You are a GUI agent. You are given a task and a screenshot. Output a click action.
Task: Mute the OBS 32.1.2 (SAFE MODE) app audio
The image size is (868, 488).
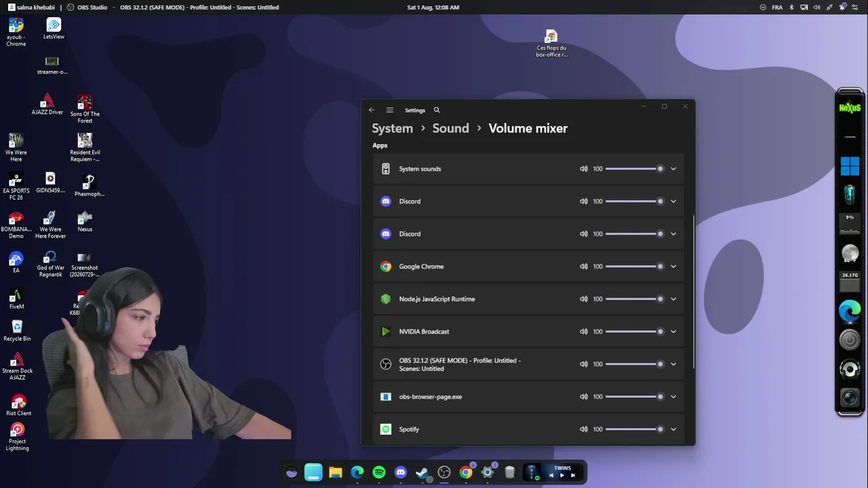(583, 364)
